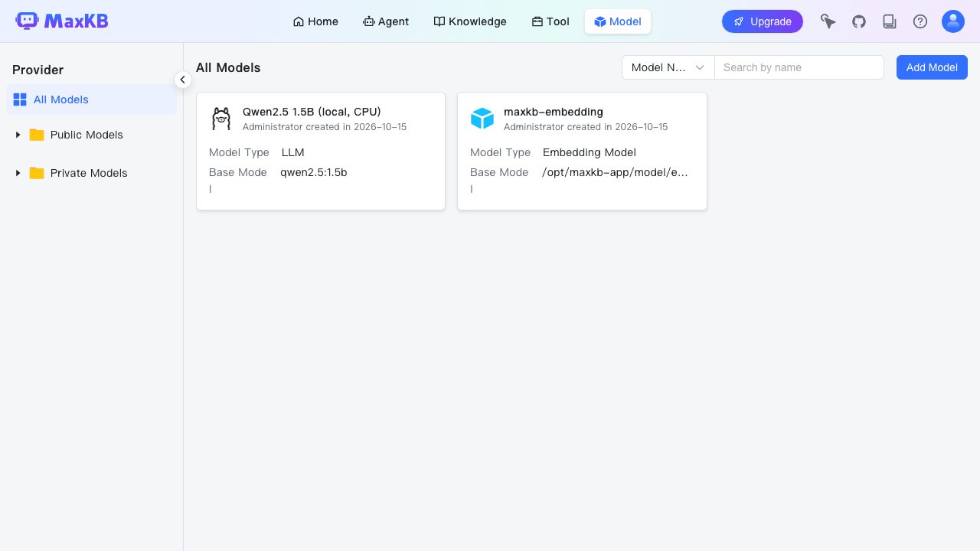This screenshot has width=980, height=551.
Task: Click the LLM model type value
Action: pyautogui.click(x=293, y=152)
